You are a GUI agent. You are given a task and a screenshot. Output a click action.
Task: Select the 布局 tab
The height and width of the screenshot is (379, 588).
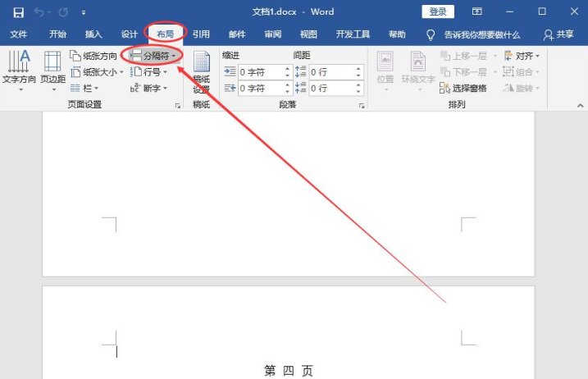tap(165, 34)
